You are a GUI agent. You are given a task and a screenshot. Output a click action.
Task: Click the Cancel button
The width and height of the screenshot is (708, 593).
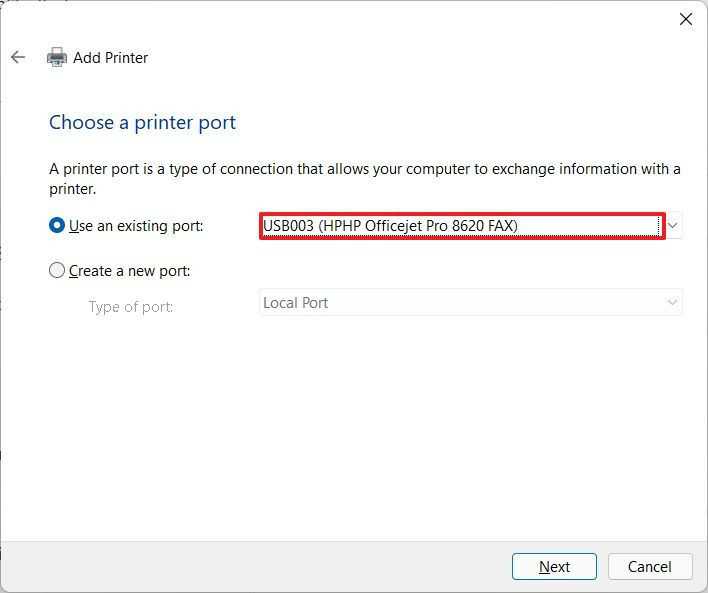[x=650, y=566]
